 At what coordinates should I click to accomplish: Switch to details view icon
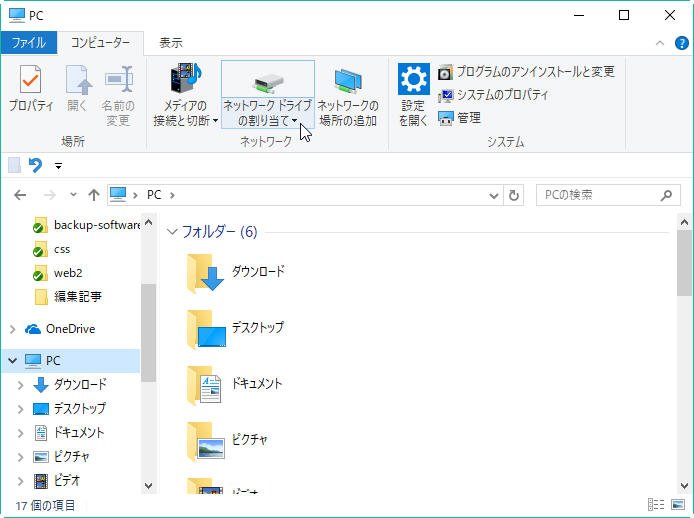pyautogui.click(x=656, y=504)
